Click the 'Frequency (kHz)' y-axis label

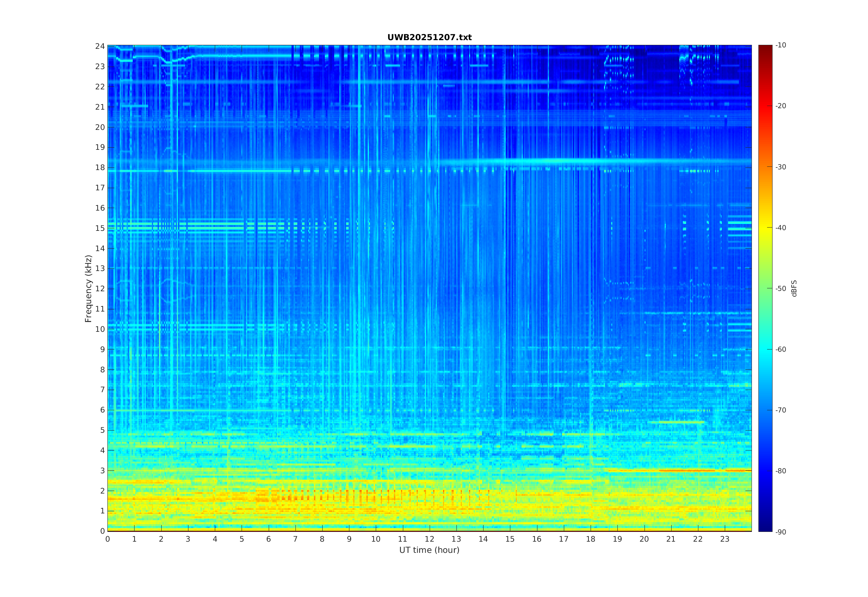[x=88, y=288]
